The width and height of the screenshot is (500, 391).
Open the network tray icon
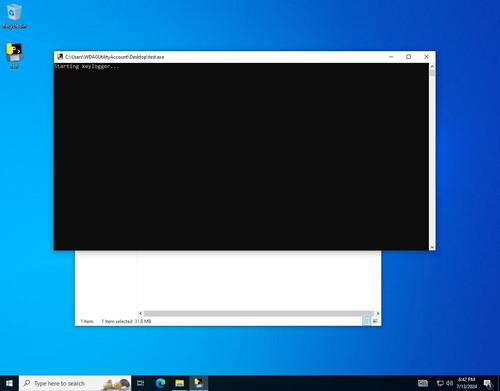pyautogui.click(x=440, y=383)
